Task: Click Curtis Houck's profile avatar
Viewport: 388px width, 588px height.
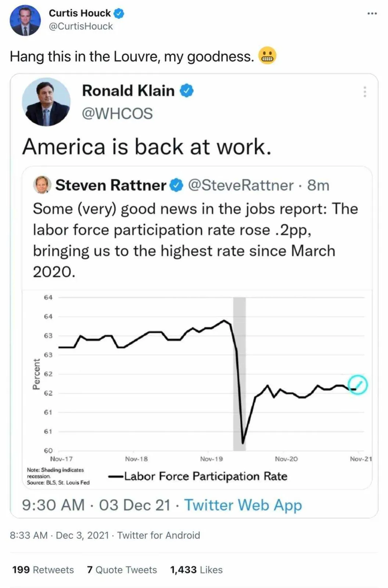Action: 25,20
